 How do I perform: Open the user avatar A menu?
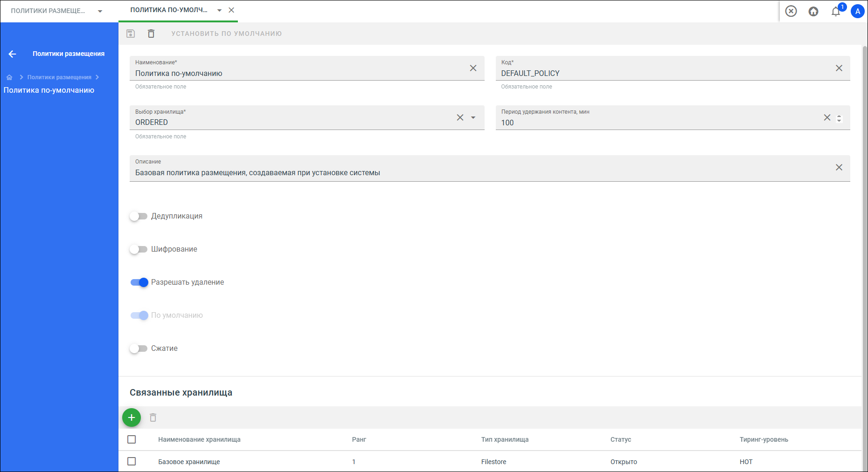tap(858, 11)
